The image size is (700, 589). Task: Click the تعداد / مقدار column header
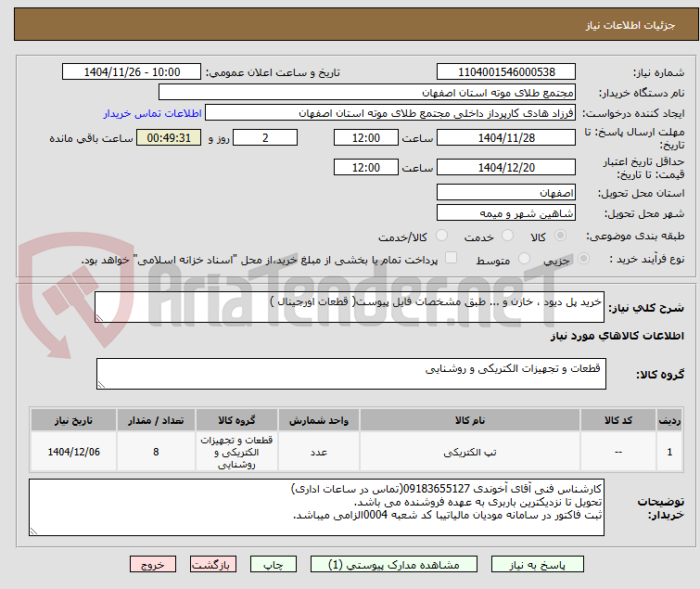point(156,420)
